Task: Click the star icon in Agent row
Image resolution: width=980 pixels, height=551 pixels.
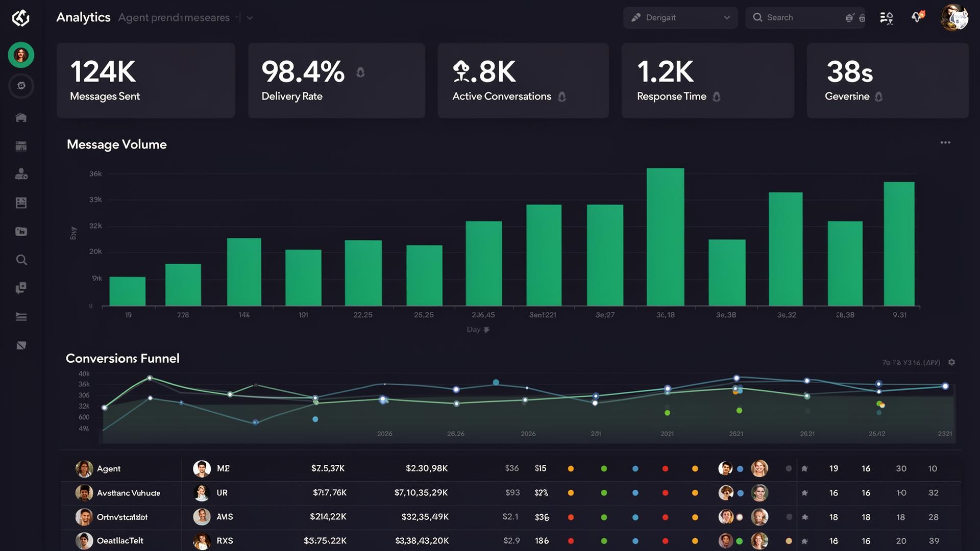Action: tap(804, 468)
